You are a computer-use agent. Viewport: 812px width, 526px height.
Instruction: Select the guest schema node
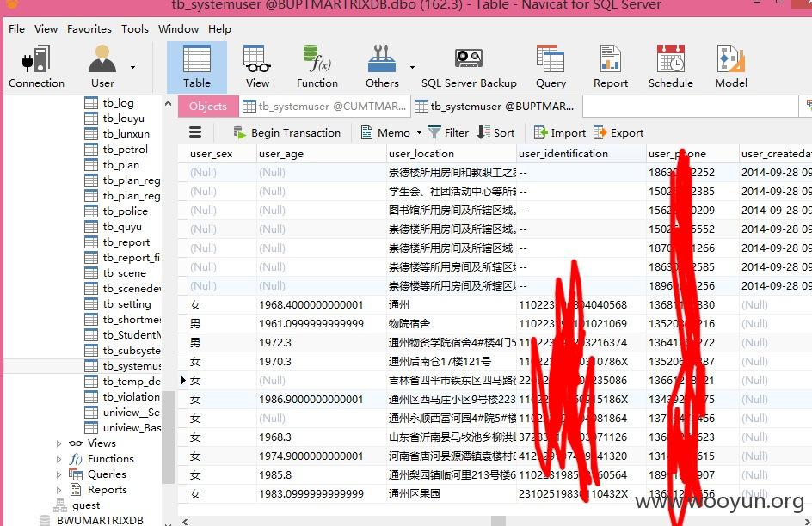[85, 505]
